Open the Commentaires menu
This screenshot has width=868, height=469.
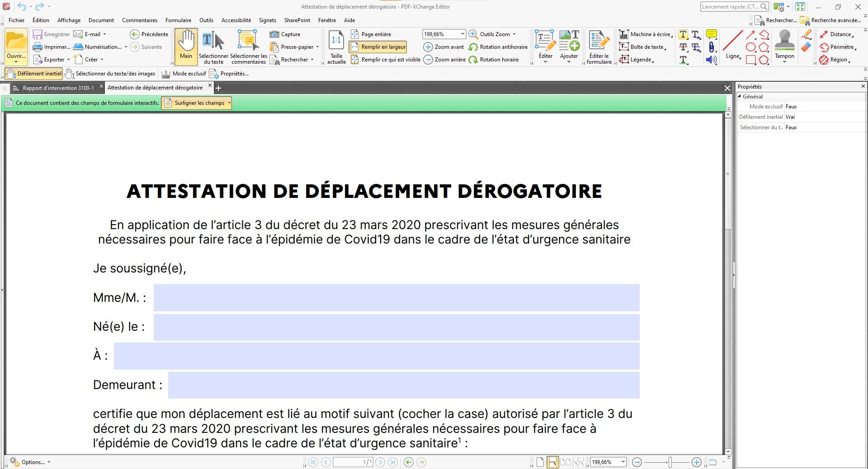(140, 20)
